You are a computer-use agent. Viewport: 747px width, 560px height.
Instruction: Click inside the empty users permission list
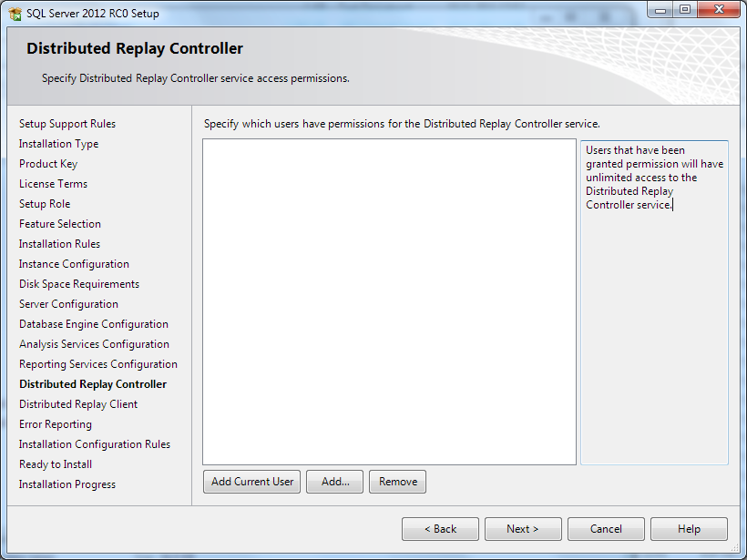tap(389, 302)
